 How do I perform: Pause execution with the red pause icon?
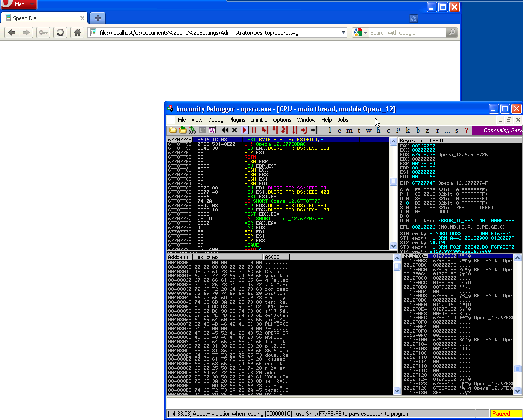[254, 130]
